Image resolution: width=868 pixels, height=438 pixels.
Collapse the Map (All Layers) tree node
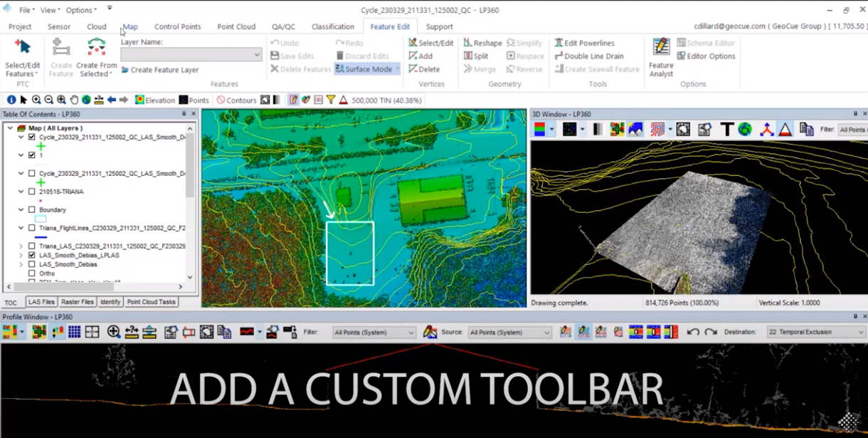point(10,128)
